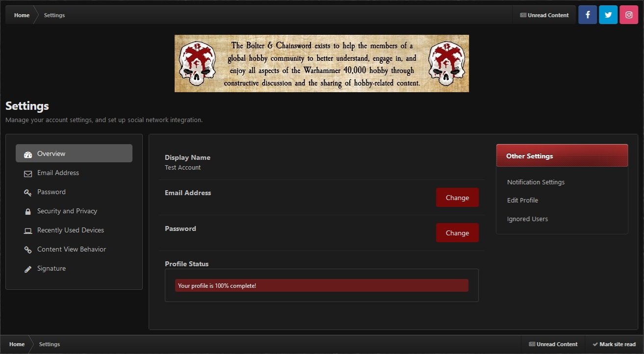This screenshot has width=644, height=354.
Task: Open the Facebook social icon
Action: point(588,15)
